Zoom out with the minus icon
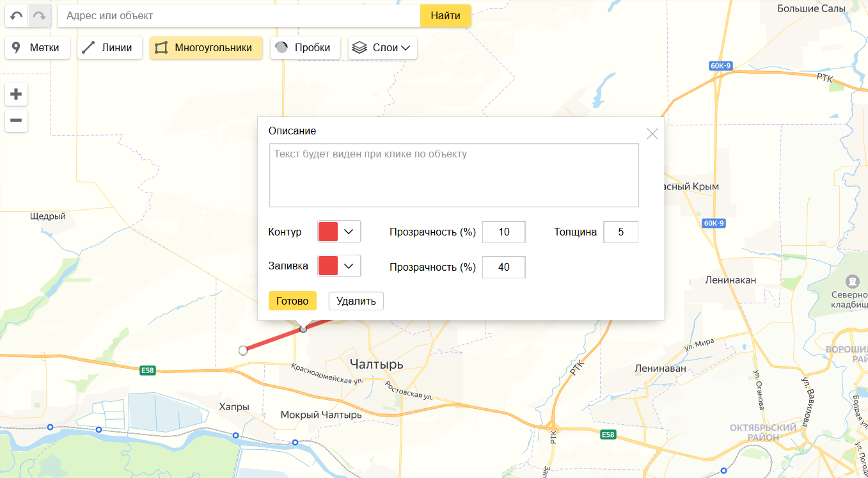This screenshot has width=868, height=478. [x=16, y=120]
